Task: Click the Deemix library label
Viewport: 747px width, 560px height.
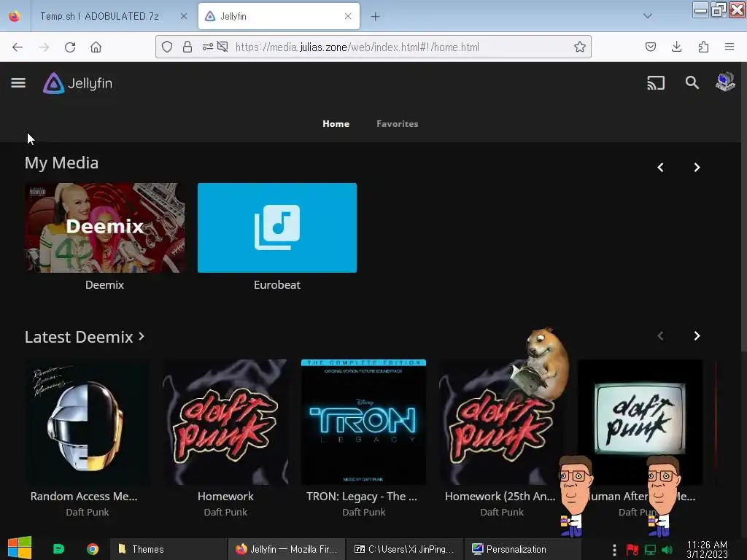Action: [104, 285]
